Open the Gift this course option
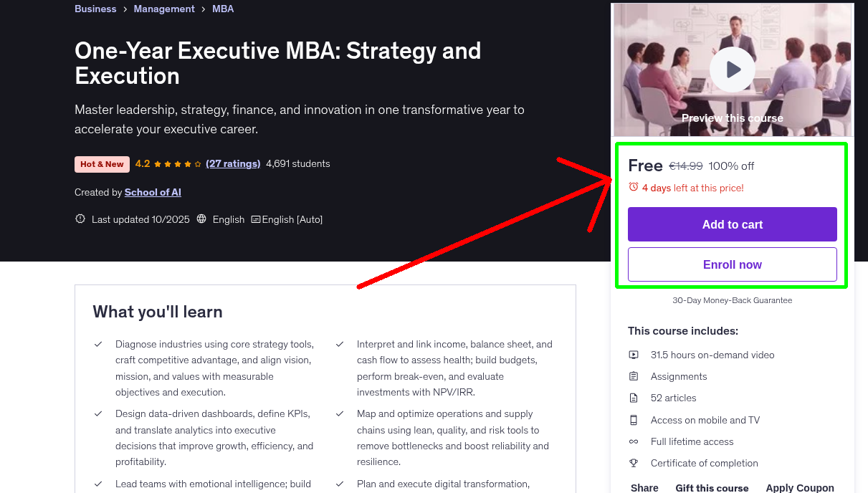The image size is (868, 493). 712,487
